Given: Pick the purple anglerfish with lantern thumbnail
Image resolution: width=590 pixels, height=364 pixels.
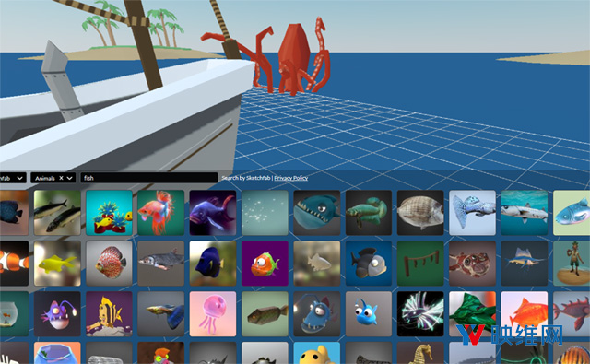Looking at the screenshot, I should 57,314.
